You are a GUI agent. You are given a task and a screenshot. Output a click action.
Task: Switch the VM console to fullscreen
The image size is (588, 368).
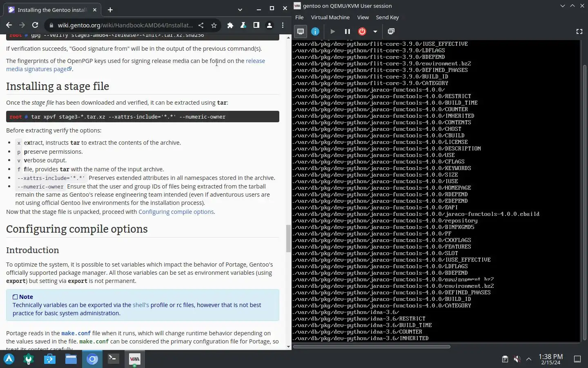coord(579,31)
